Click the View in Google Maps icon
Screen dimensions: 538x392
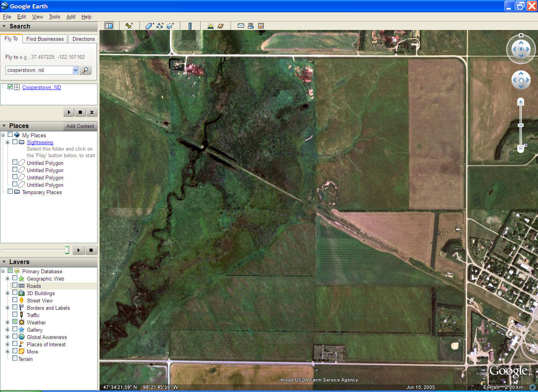[261, 26]
